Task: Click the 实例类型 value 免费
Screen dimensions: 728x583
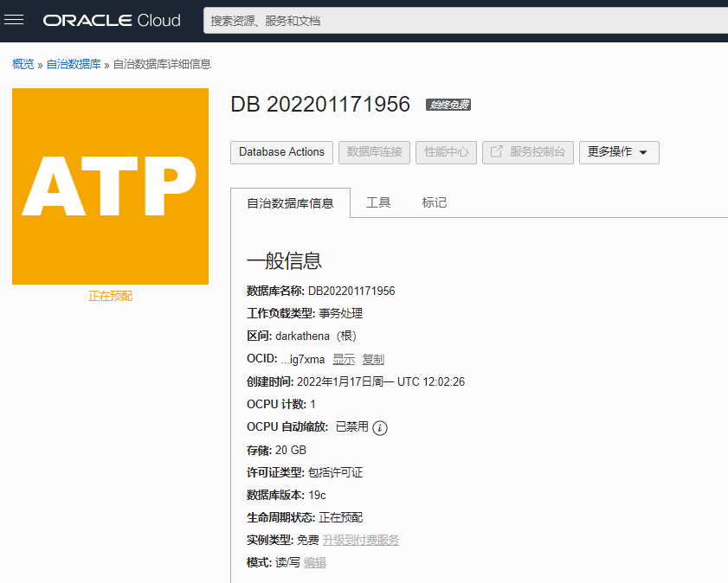Action: click(x=308, y=540)
